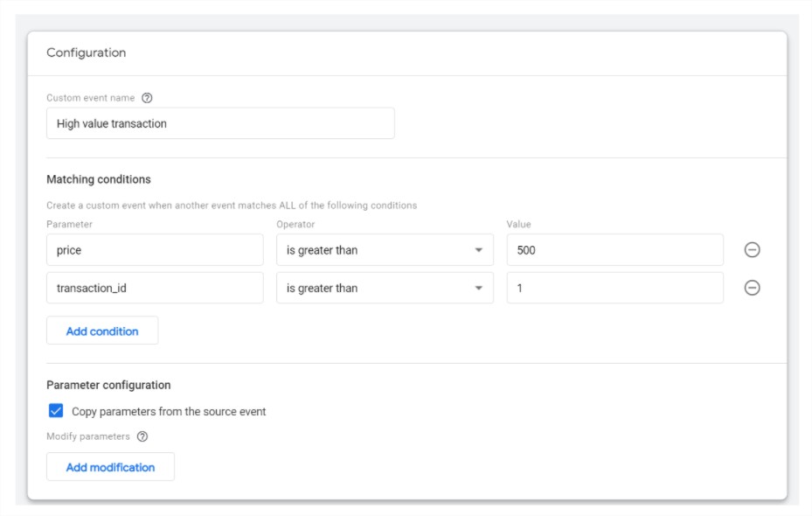Remove the price condition row
Viewport: 812px width, 516px height.
(752, 250)
